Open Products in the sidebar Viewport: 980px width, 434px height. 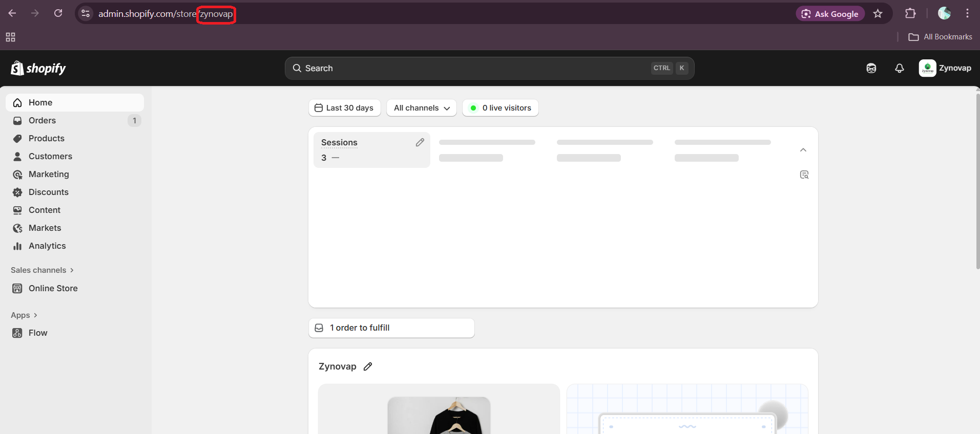coord(75,138)
